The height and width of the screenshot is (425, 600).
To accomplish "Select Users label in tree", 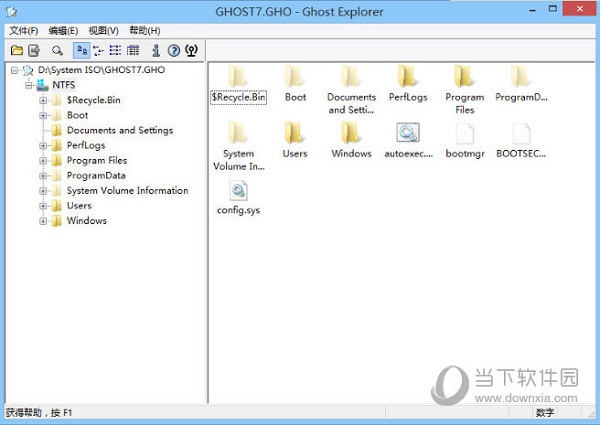I will click(x=79, y=206).
